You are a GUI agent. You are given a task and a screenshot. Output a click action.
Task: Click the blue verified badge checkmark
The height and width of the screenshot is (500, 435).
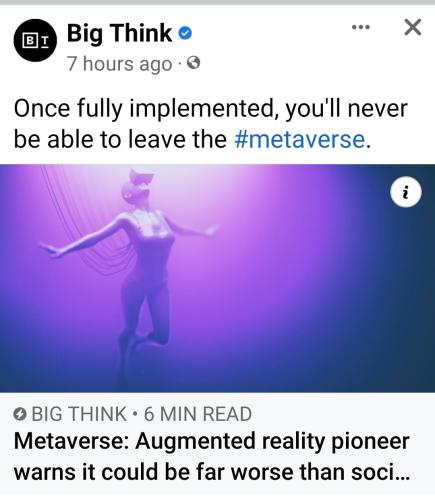click(185, 33)
